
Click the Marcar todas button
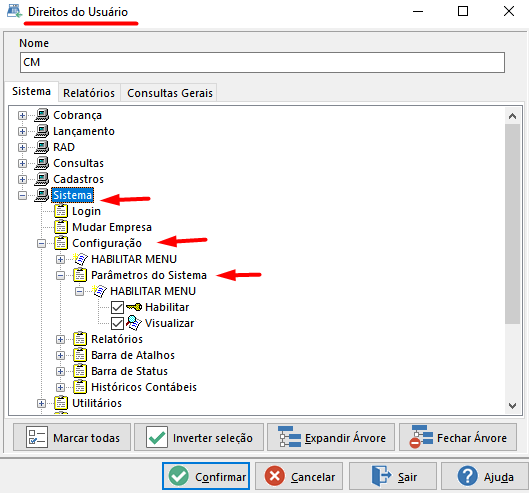point(72,437)
